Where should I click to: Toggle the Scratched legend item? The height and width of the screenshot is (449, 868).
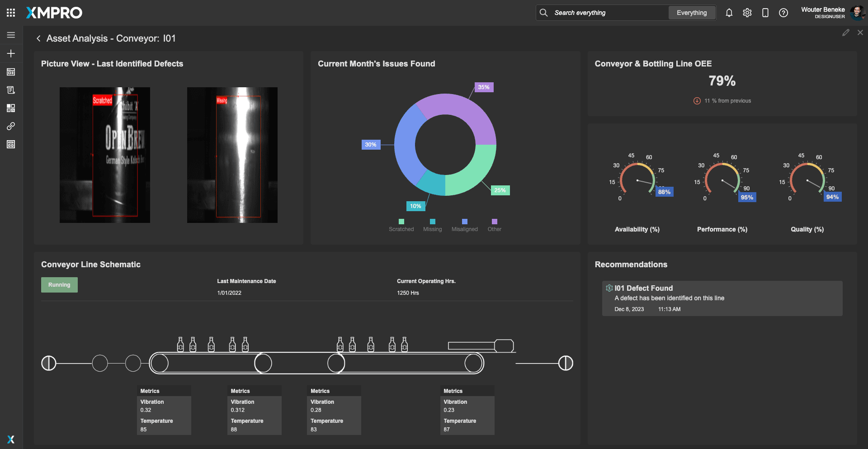pyautogui.click(x=401, y=226)
